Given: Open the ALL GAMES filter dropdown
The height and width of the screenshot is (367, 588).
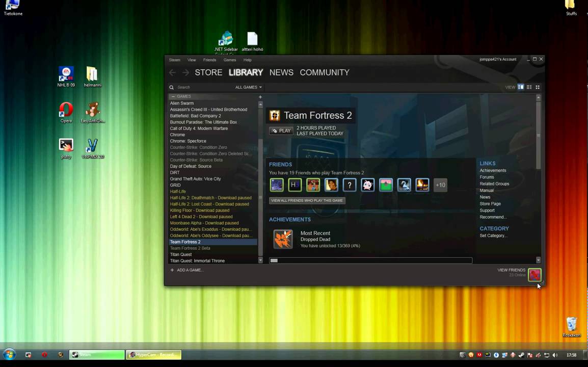Looking at the screenshot, I should [248, 87].
